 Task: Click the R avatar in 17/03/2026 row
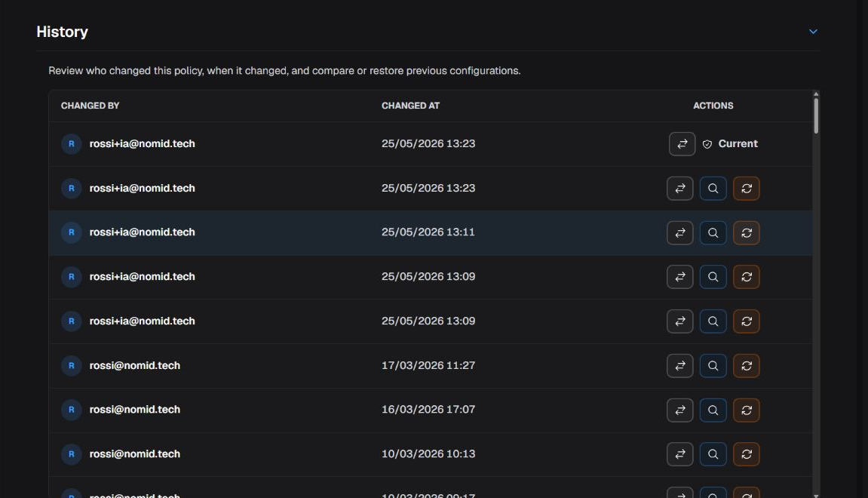click(x=72, y=366)
